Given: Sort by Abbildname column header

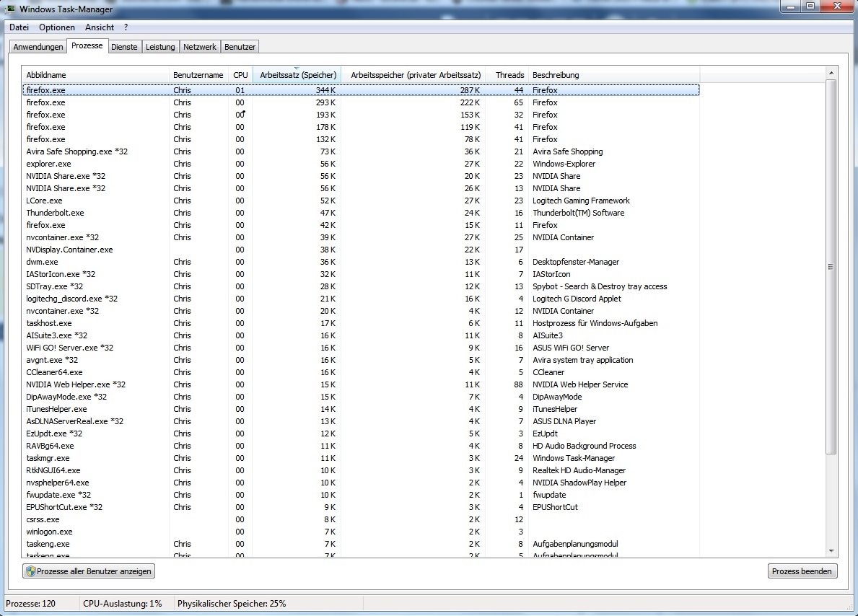Looking at the screenshot, I should pos(96,75).
